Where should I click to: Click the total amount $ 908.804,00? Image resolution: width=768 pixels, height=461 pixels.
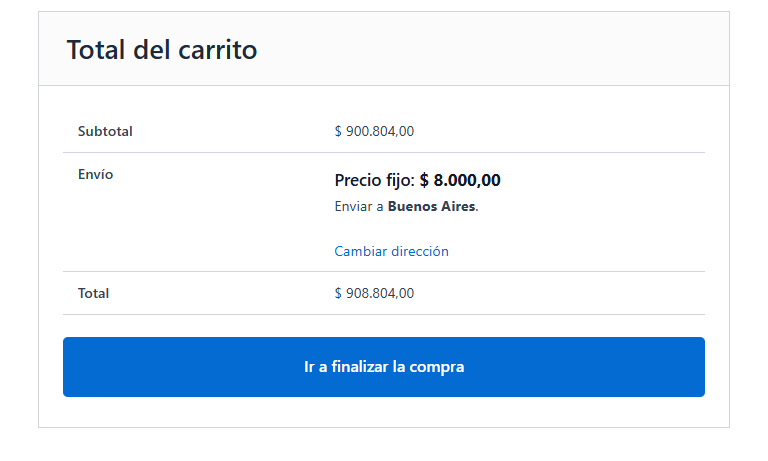[374, 293]
